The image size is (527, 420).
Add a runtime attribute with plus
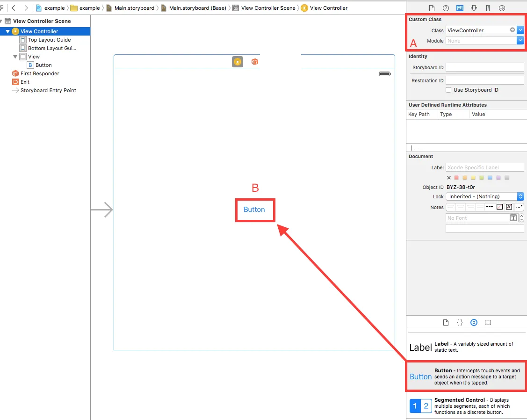pyautogui.click(x=411, y=148)
